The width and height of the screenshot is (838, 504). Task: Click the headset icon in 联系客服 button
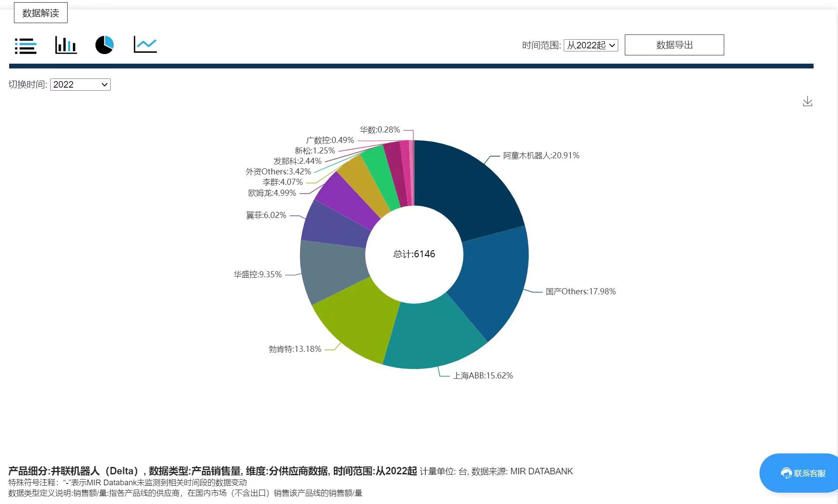pos(786,473)
